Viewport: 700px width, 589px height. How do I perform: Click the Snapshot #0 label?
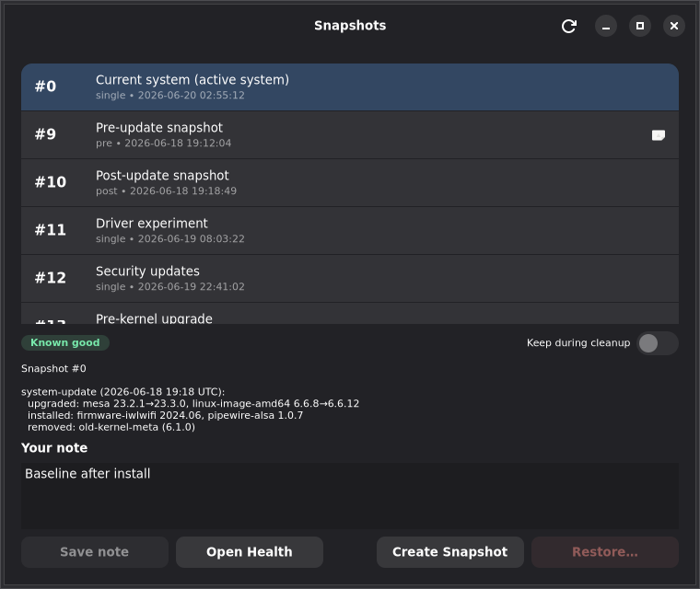pos(53,368)
